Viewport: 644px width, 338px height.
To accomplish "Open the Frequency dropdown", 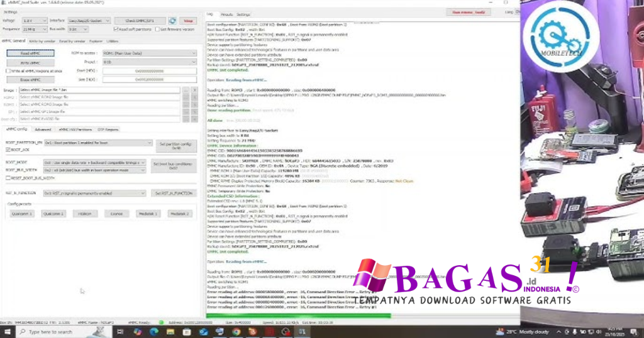I will click(x=35, y=30).
